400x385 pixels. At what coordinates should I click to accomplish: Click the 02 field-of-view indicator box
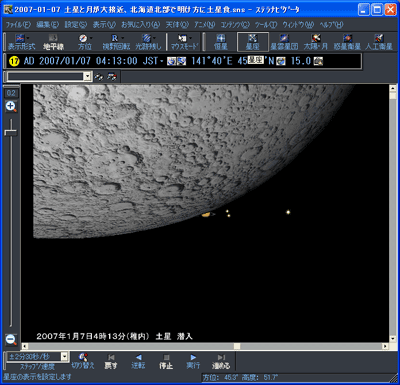coord(11,93)
